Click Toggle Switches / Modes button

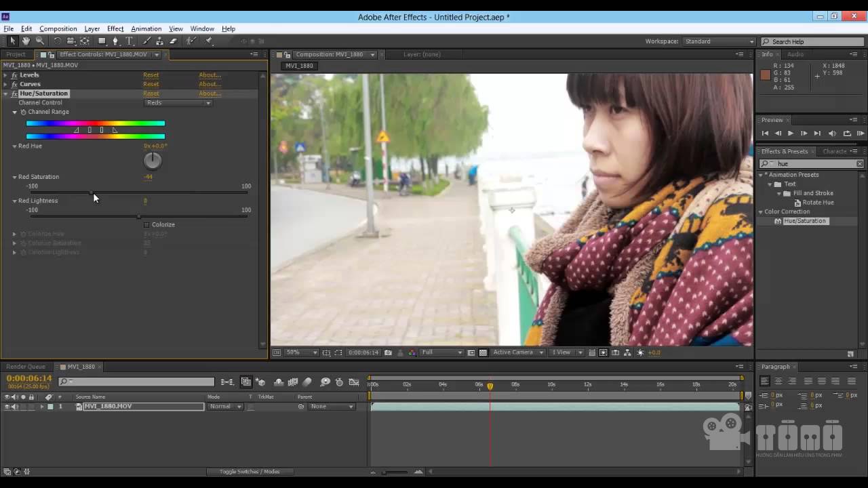click(x=250, y=472)
